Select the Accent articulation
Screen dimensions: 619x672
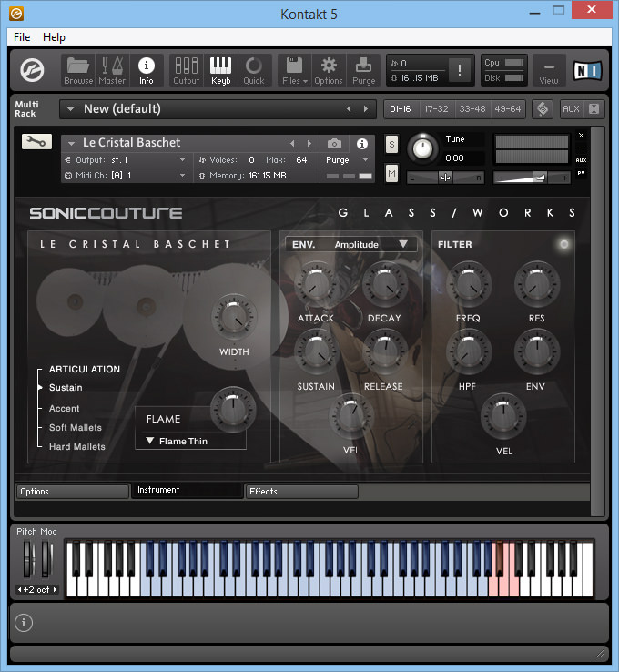click(x=65, y=409)
